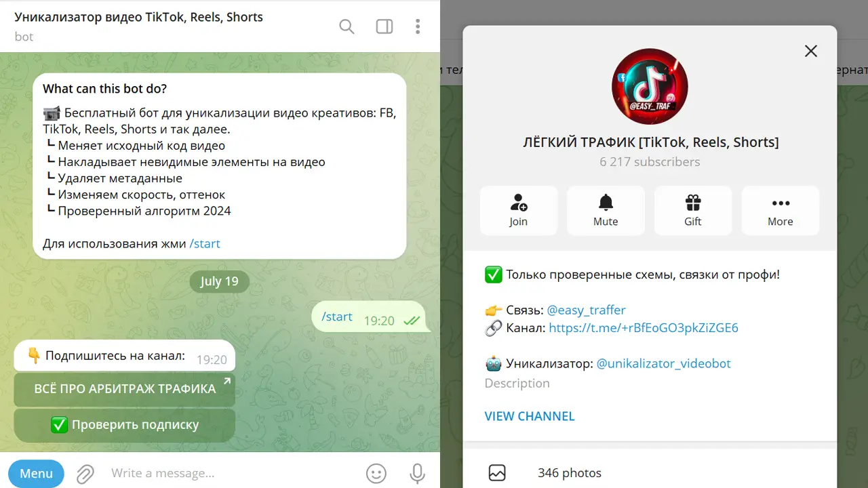Viewport: 868px width, 488px height.
Task: Click the microphone voice message icon
Action: pyautogui.click(x=418, y=473)
